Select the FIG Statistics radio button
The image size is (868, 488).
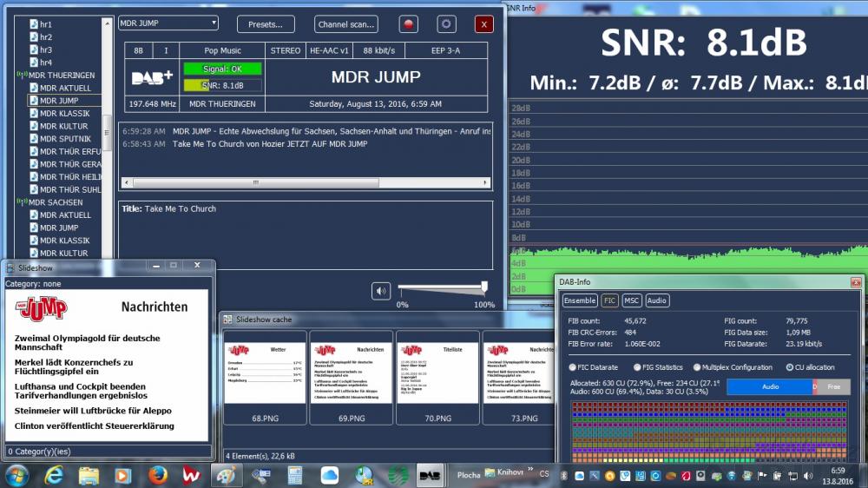point(637,367)
